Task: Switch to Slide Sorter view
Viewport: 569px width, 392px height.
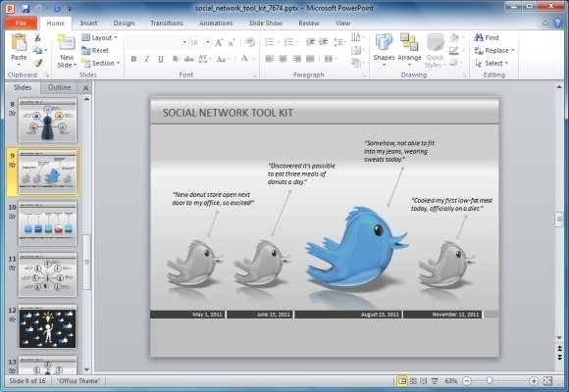Action: (413, 381)
